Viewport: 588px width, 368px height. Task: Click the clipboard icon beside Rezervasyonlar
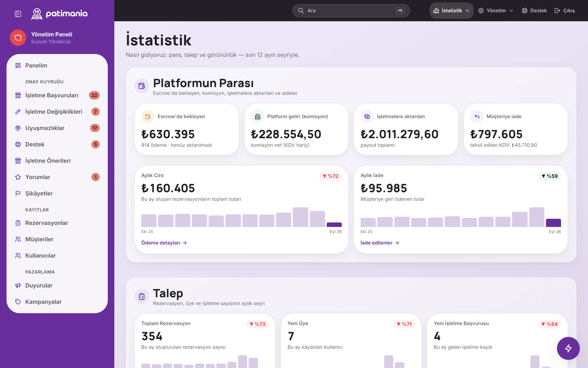click(18, 223)
